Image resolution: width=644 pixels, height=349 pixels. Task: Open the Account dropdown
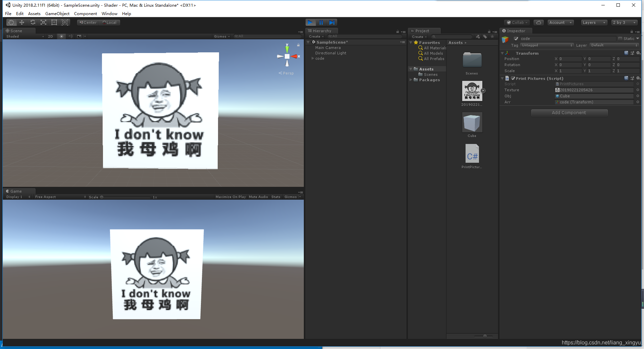(560, 22)
